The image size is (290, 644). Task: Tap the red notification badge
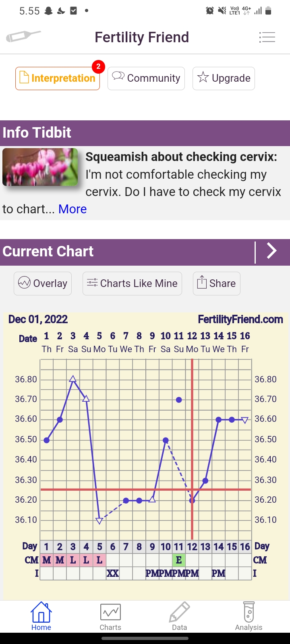[98, 66]
